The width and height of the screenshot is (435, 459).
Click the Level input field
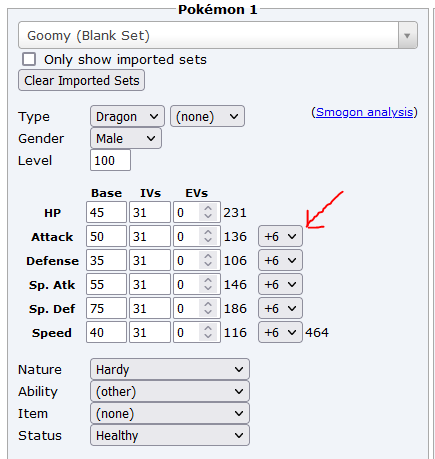coord(110,160)
